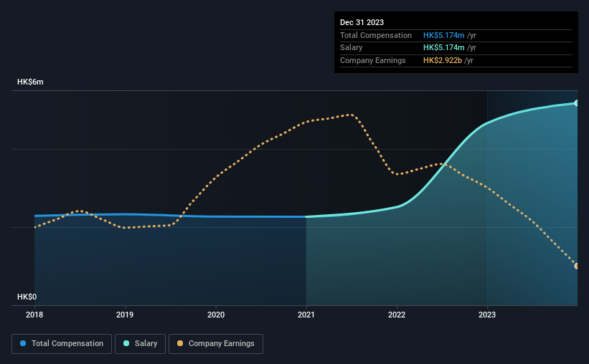
Task: Toggle the Company Earnings legend button
Action: pos(216,344)
